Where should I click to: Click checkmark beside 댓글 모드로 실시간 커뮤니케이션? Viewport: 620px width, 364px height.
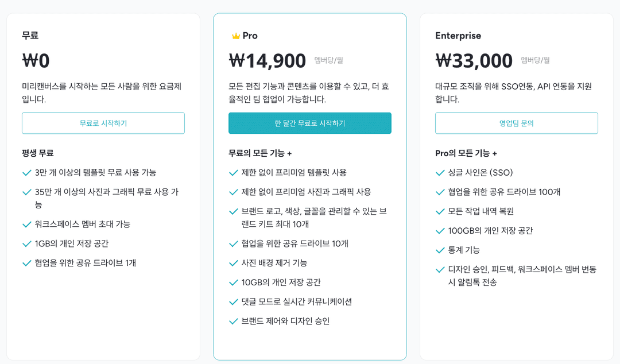click(233, 301)
